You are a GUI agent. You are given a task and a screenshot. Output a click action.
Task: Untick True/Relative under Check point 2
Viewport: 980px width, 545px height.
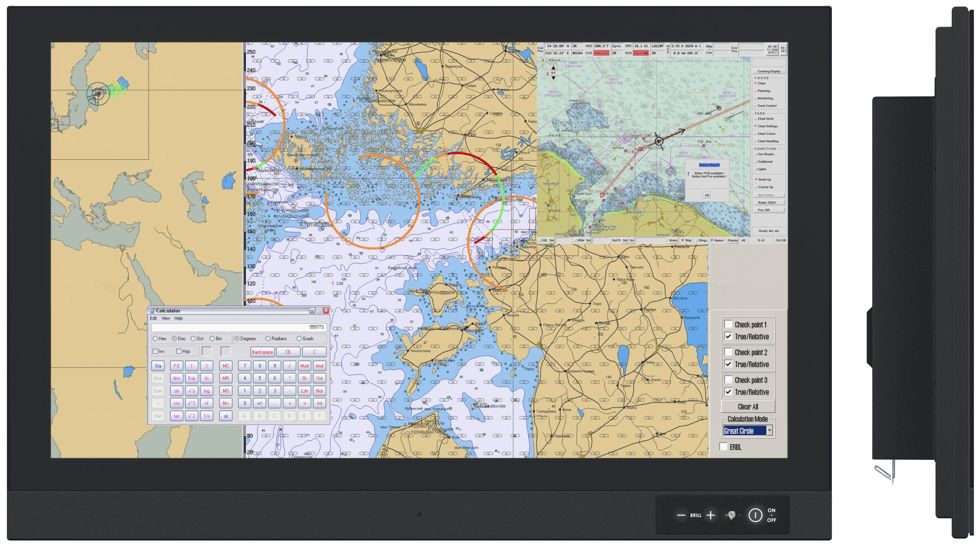coord(728,364)
